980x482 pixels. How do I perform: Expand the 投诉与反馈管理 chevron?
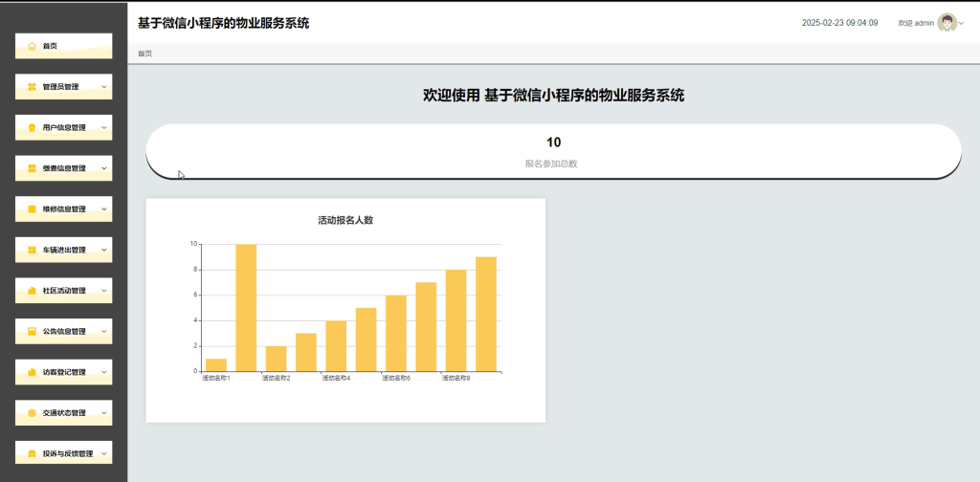point(103,454)
